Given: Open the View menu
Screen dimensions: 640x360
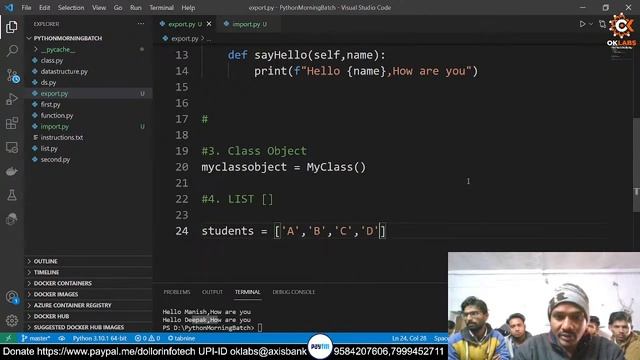Looking at the screenshot, I should 99,8.
